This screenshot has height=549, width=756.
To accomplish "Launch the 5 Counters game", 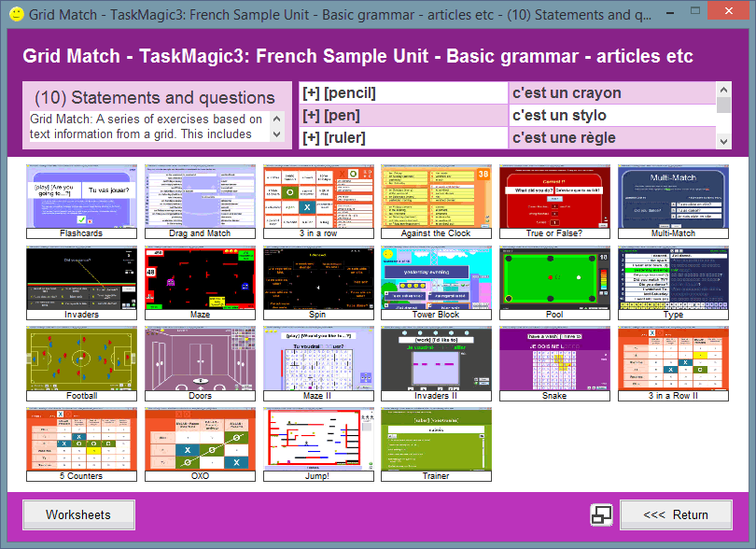I will click(x=81, y=444).
